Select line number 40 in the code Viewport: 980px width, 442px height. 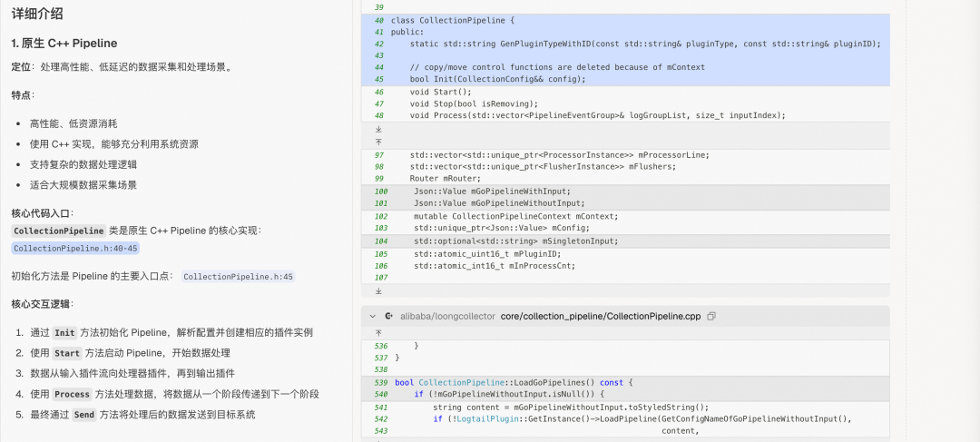pos(378,20)
